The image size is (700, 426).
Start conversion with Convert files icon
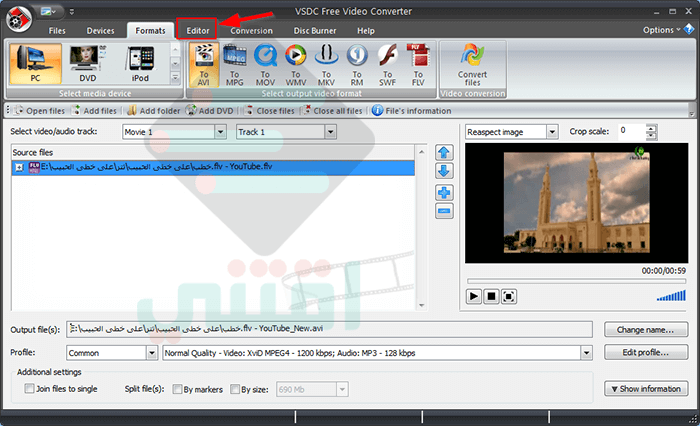pos(472,65)
